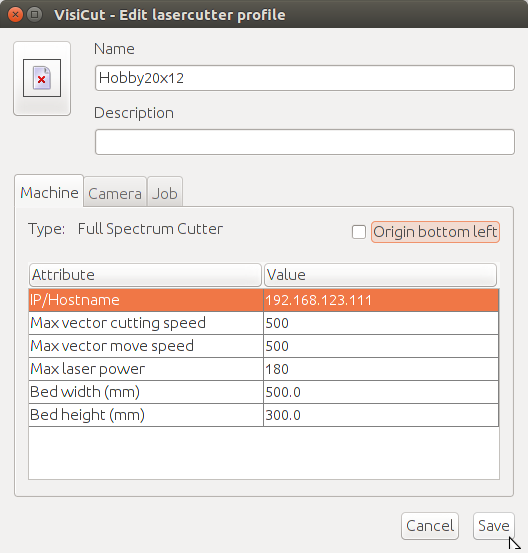Screen dimensions: 528x553
Task: Click the Name field containing Hobby20x12
Action: tap(305, 78)
